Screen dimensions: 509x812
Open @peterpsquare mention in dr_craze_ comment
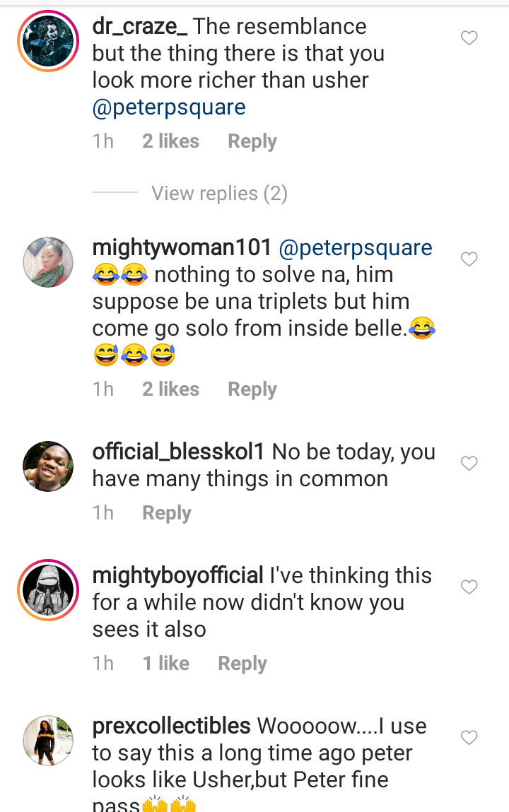[x=169, y=107]
